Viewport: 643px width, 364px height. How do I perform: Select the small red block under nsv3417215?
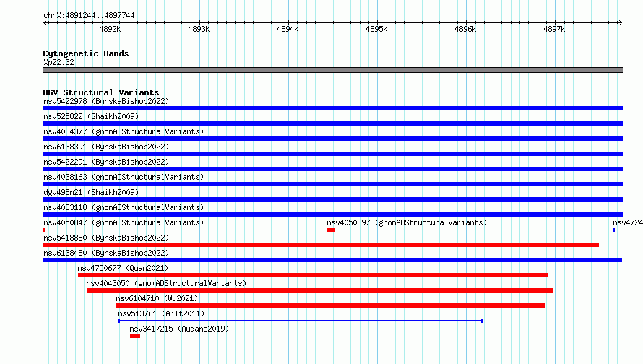click(135, 336)
